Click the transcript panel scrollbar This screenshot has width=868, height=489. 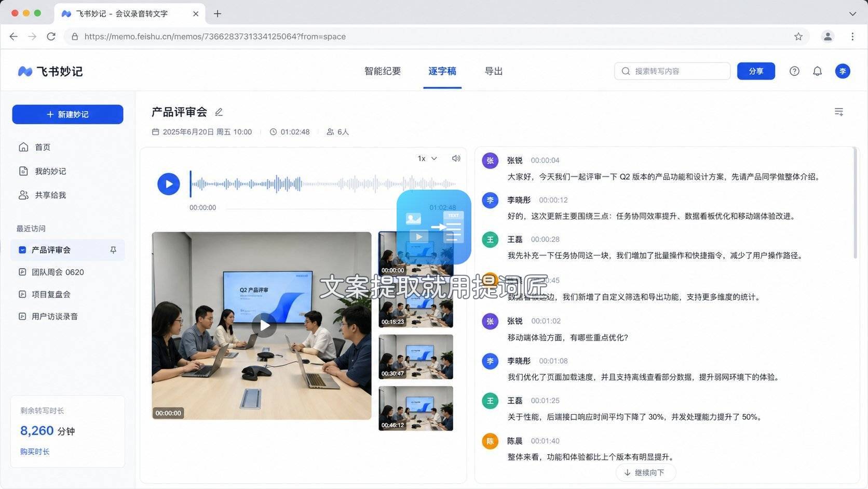(x=855, y=203)
